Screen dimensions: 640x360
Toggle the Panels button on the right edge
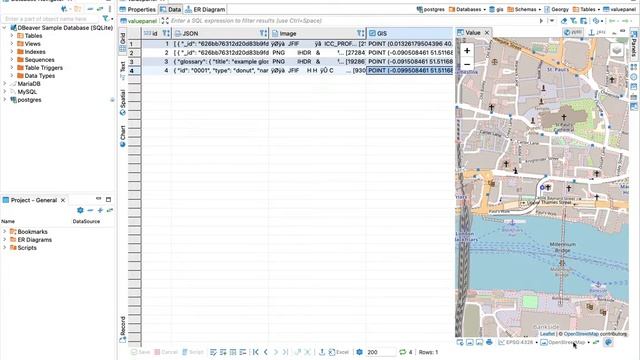(634, 43)
